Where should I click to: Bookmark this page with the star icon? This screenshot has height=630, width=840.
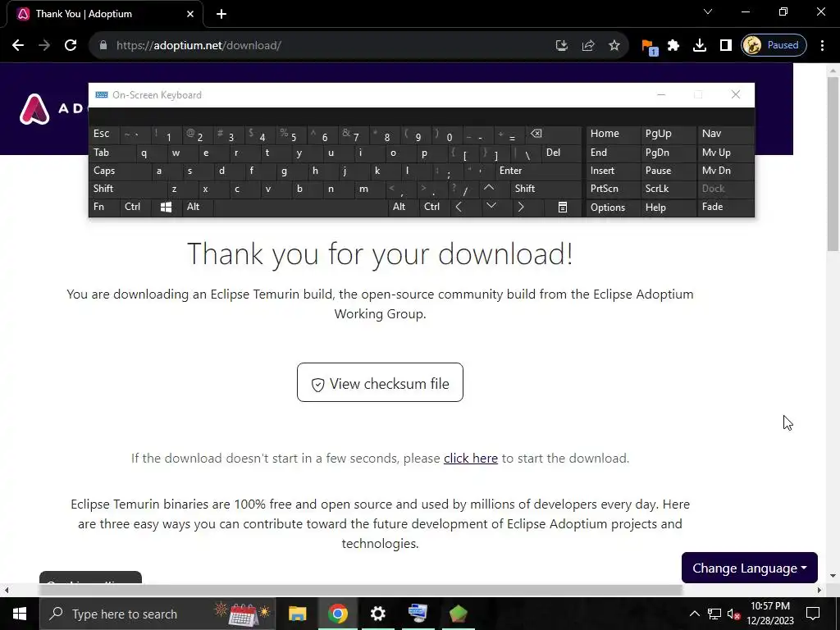point(614,45)
